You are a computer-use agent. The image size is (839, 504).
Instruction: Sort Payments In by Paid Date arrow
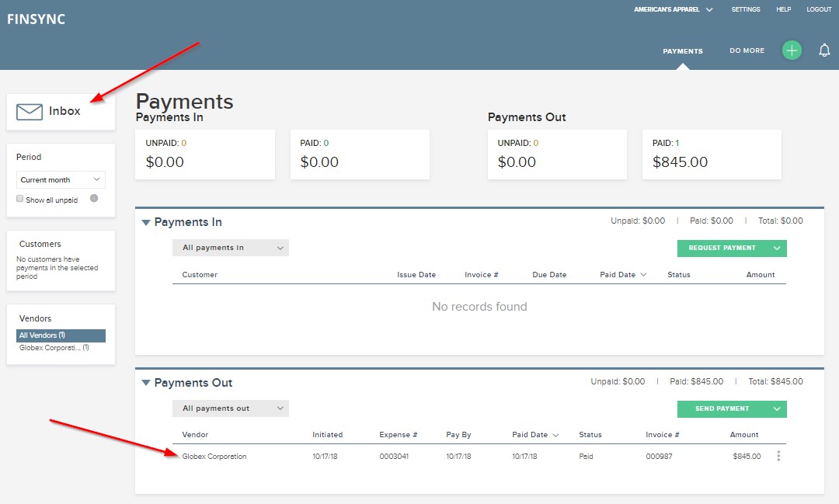pyautogui.click(x=644, y=274)
